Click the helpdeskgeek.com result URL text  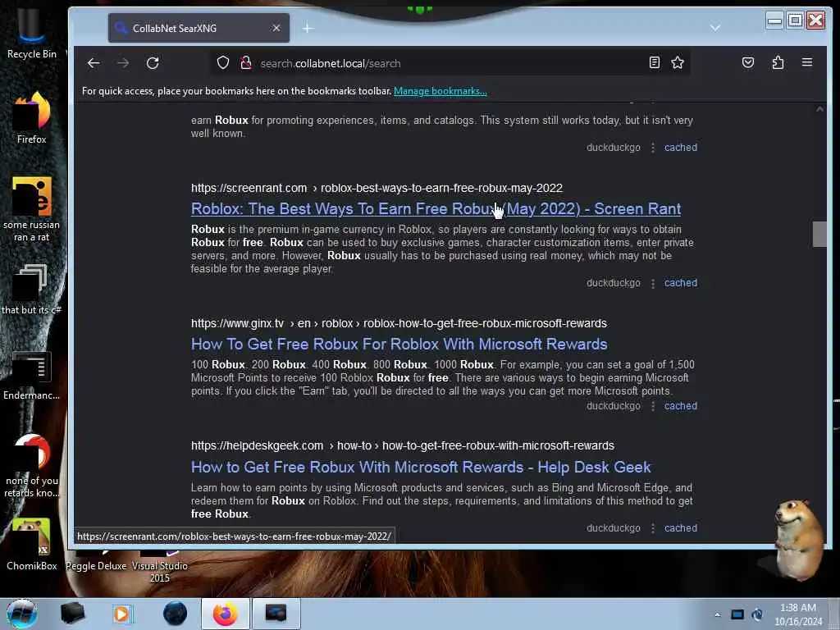[402, 445]
